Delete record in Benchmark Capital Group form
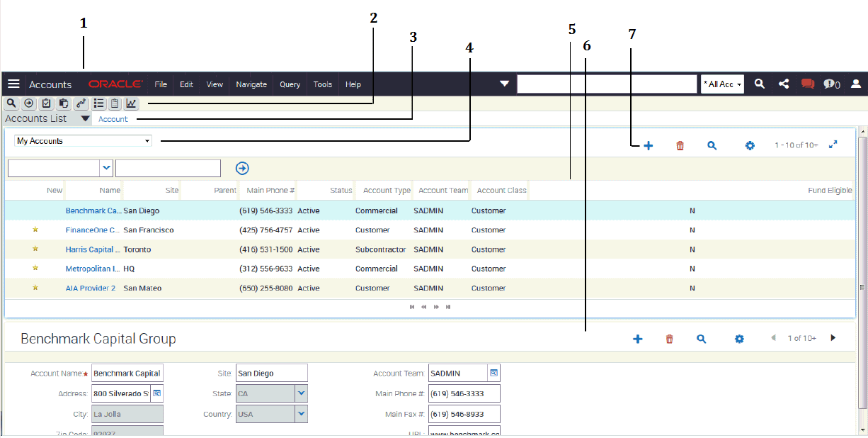 click(x=670, y=339)
